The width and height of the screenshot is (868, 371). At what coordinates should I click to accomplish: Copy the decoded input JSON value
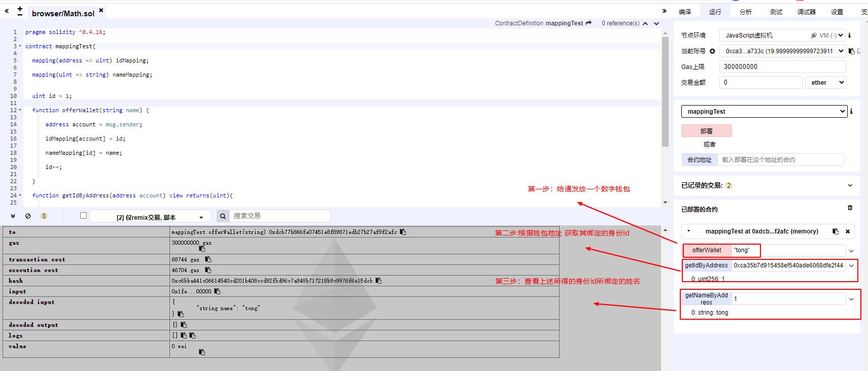[181, 314]
